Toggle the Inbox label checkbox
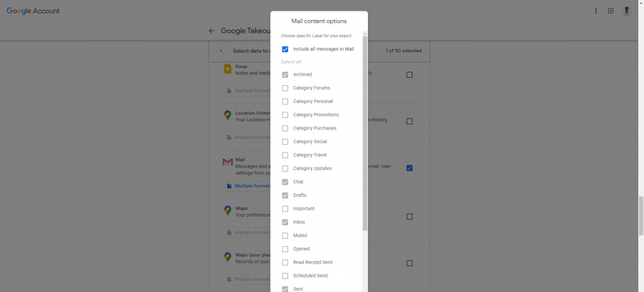Viewport: 644px width, 292px height. pos(285,222)
